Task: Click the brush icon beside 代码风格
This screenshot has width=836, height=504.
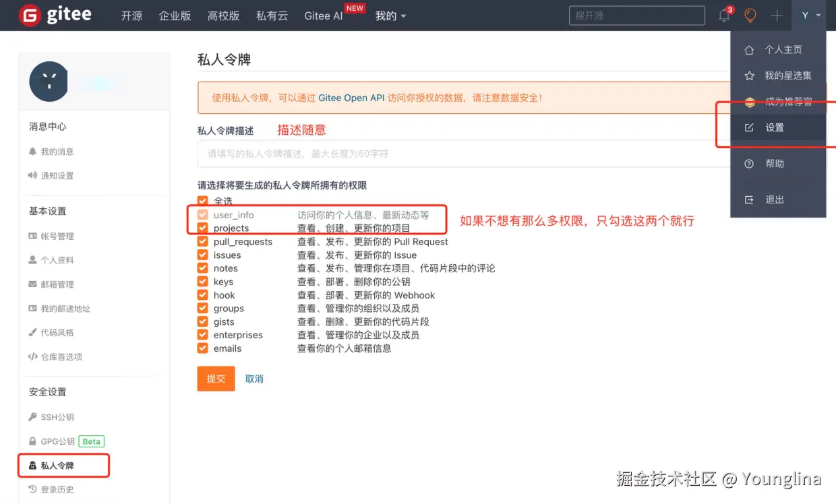Action: (32, 332)
